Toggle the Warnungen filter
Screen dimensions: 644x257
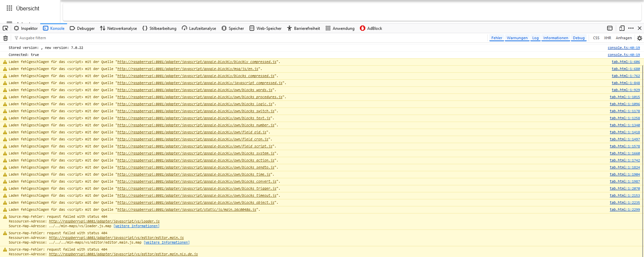517,38
